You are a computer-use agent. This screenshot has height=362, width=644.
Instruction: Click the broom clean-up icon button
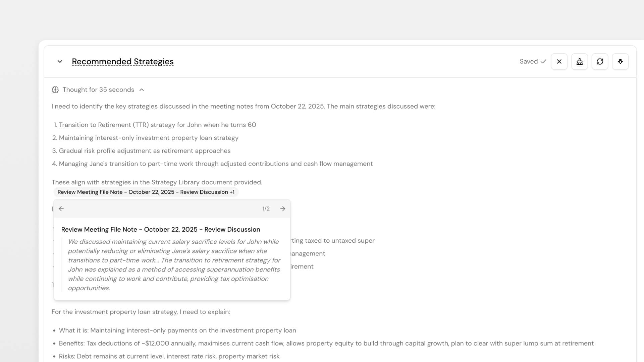point(579,62)
